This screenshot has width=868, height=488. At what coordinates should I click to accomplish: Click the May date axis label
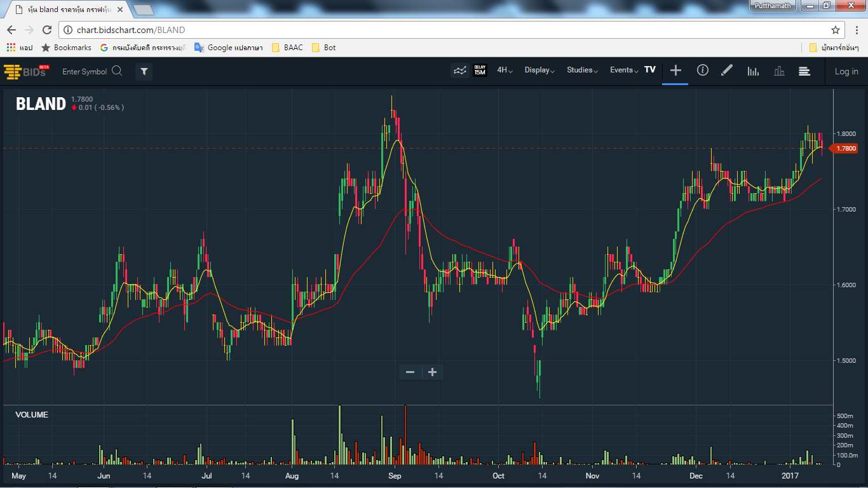click(18, 476)
